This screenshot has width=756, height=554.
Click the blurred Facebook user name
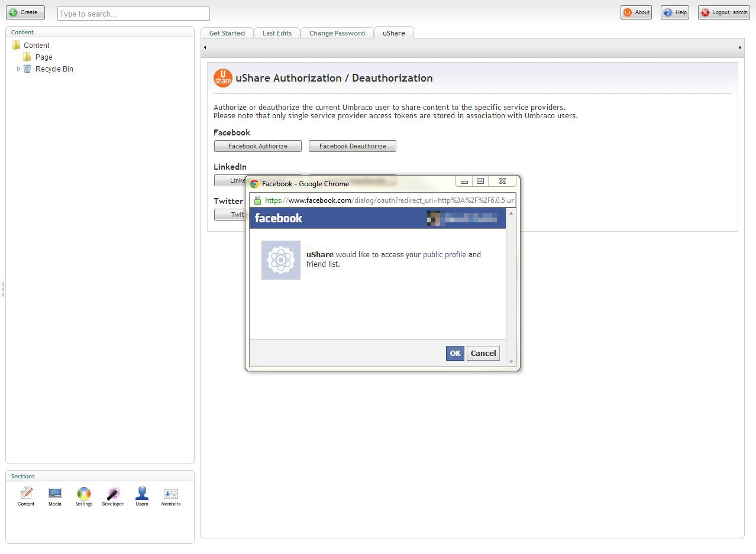click(x=470, y=218)
